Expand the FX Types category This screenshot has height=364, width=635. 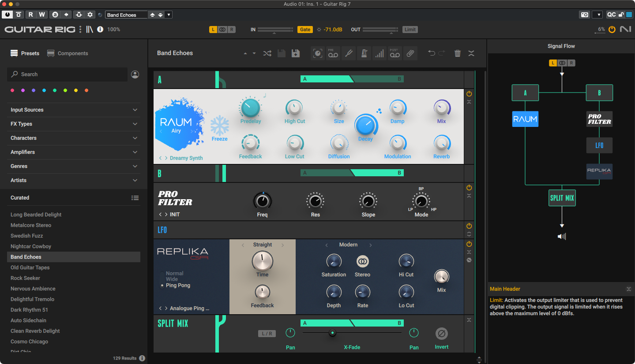74,124
